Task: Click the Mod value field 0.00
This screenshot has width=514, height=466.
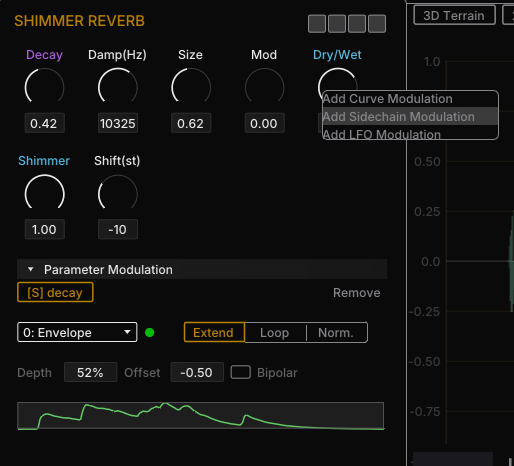Action: 264,123
